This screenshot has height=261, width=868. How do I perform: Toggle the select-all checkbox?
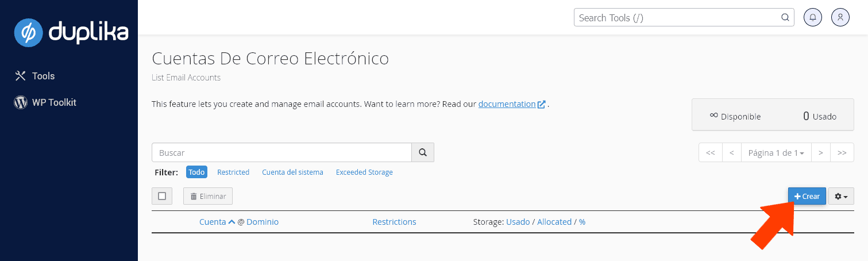[162, 196]
